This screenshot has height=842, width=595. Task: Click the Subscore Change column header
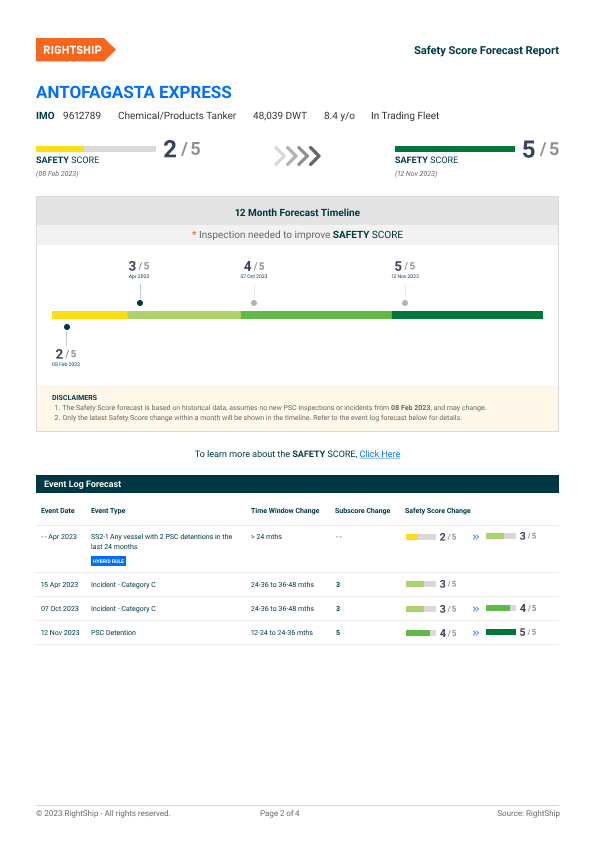362,511
